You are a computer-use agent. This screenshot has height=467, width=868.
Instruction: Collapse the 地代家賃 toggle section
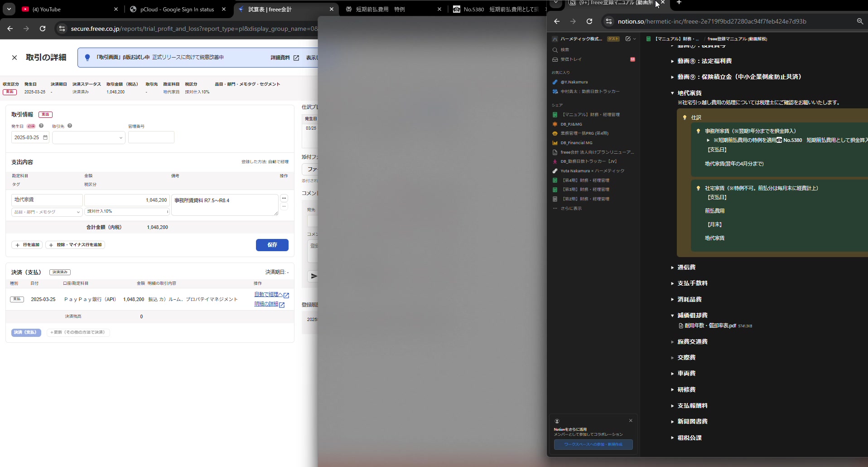[x=672, y=93]
